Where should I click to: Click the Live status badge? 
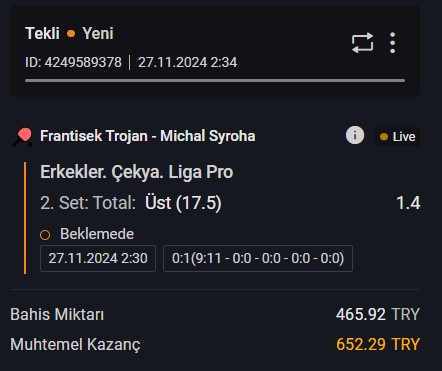397,137
